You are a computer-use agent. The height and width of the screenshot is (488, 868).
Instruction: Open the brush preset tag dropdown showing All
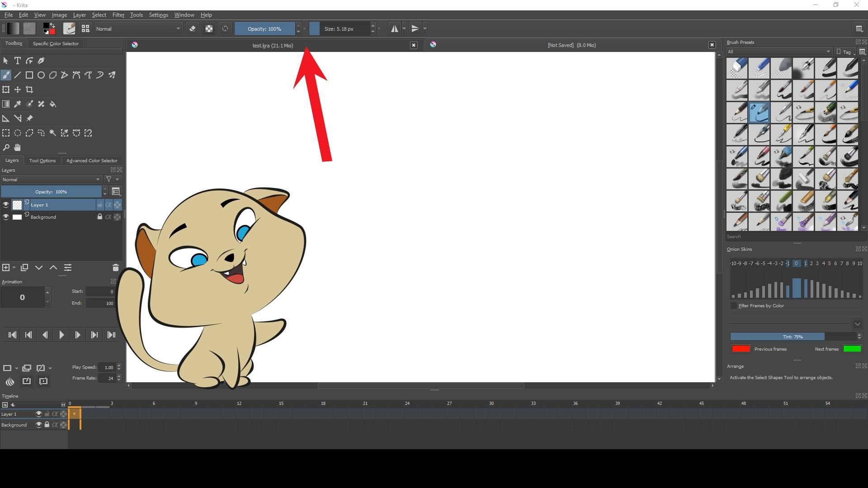click(x=778, y=52)
